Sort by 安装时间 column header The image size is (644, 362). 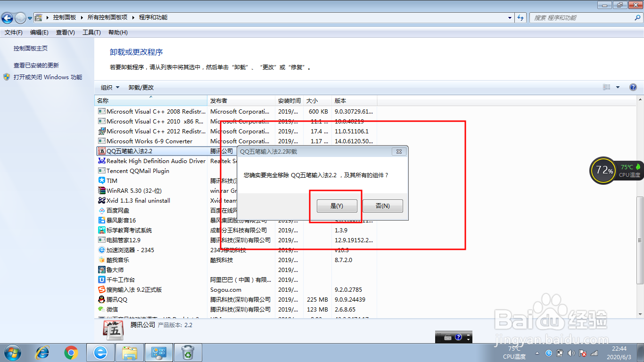click(x=289, y=101)
